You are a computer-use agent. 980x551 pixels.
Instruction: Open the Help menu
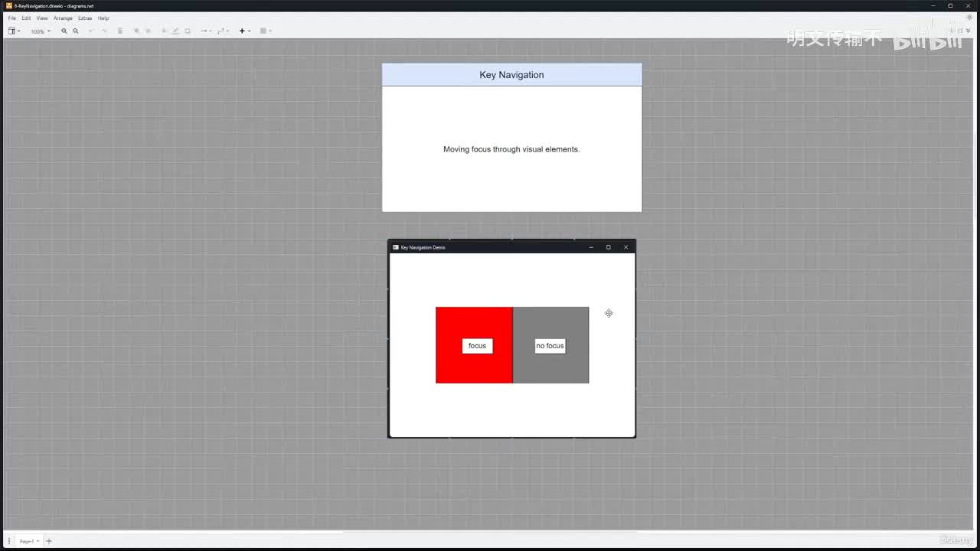coord(103,18)
